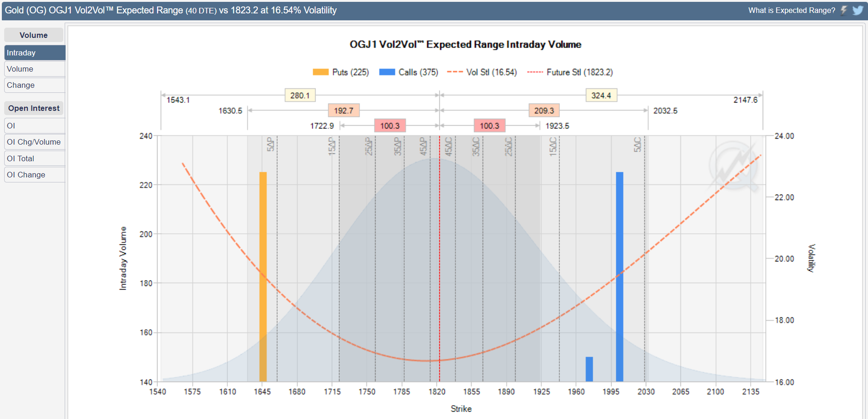
Task: Toggle the Future Stl (1823.2) legend entry
Action: tap(570, 72)
